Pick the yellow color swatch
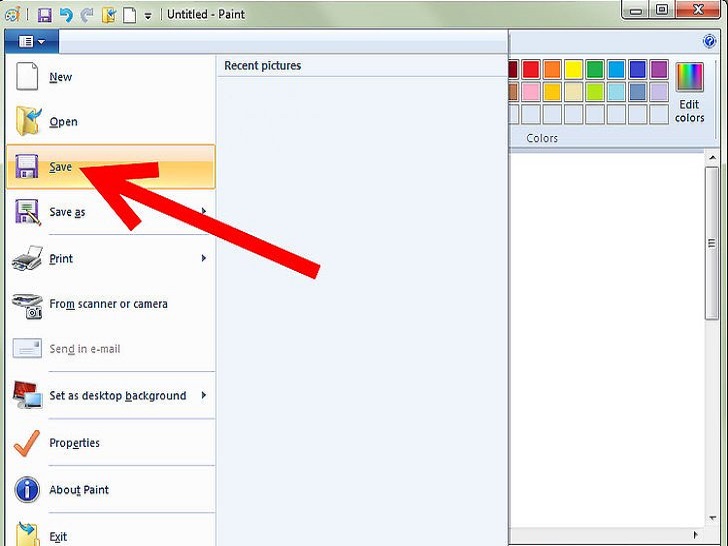The width and height of the screenshot is (728, 546). (x=573, y=69)
